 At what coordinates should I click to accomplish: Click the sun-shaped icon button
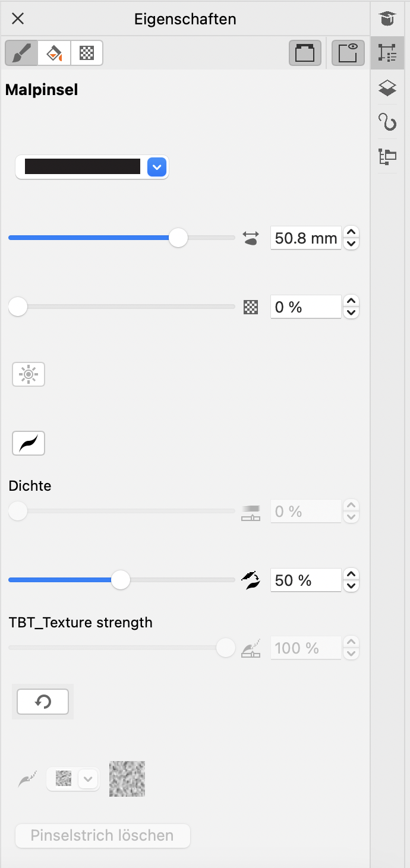[x=29, y=375]
